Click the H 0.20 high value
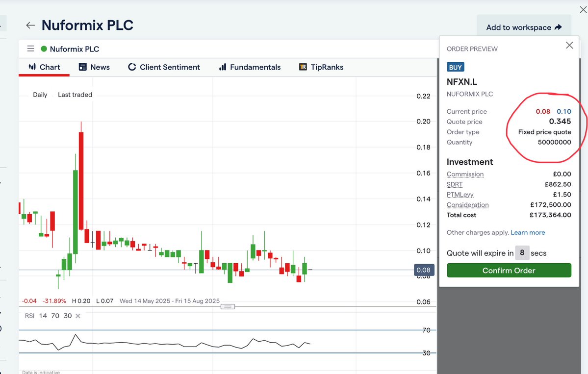588x374 pixels. [x=81, y=301]
